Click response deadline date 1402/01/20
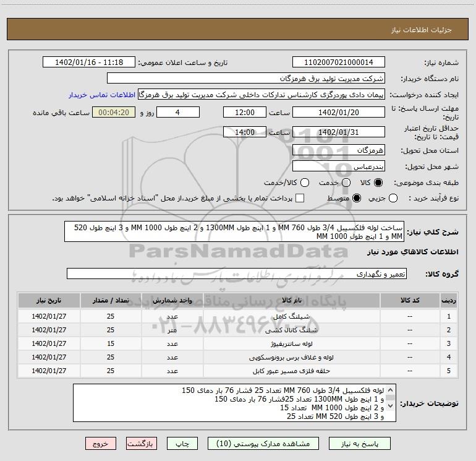Viewport: 476px width, 461px height. pos(339,112)
